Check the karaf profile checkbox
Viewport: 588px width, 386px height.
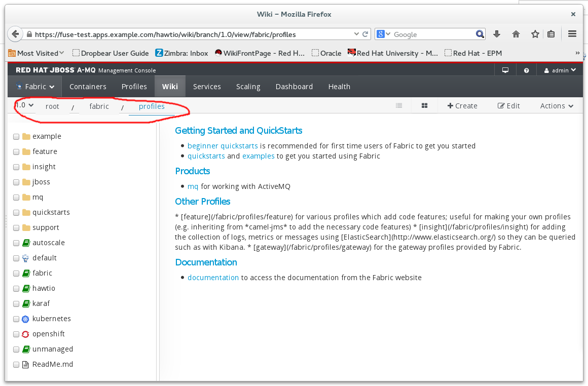click(16, 303)
